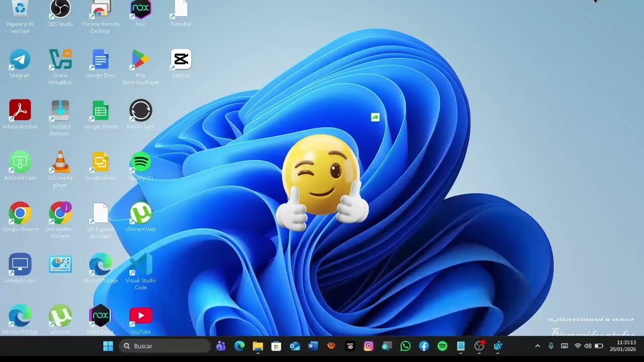Viewport: 644px width, 362px height.
Task: Open the Wi-Fi network tray icon
Action: pos(578,346)
